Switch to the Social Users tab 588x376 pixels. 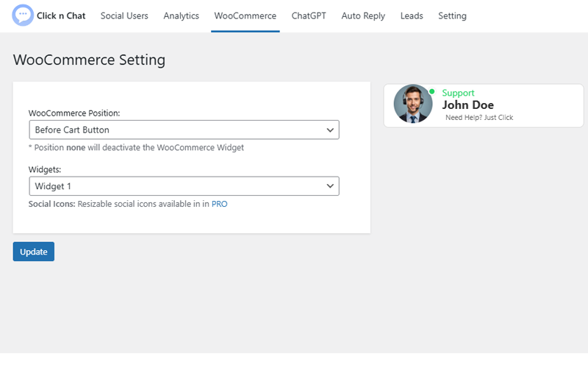coord(124,16)
